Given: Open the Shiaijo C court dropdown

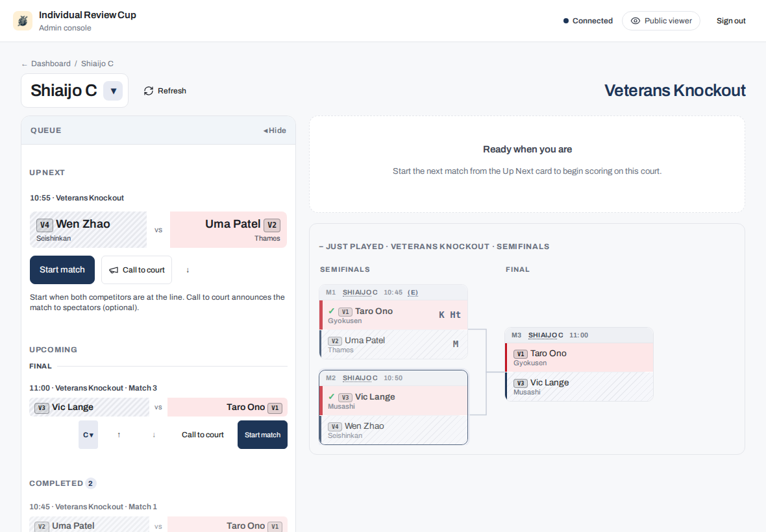Looking at the screenshot, I should click(x=113, y=91).
